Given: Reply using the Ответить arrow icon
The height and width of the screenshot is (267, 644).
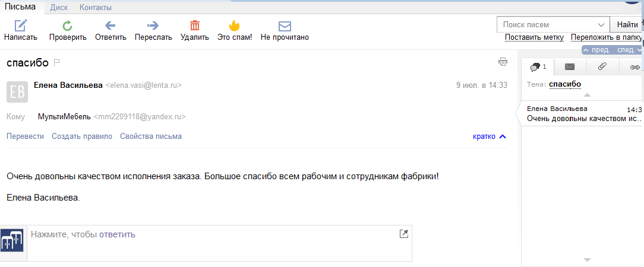Looking at the screenshot, I should (x=110, y=26).
